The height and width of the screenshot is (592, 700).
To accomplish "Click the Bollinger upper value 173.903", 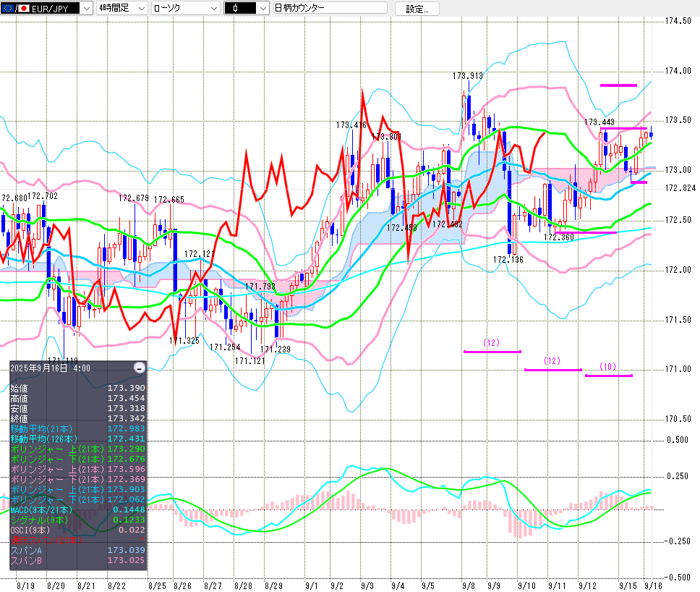I will 127,490.
